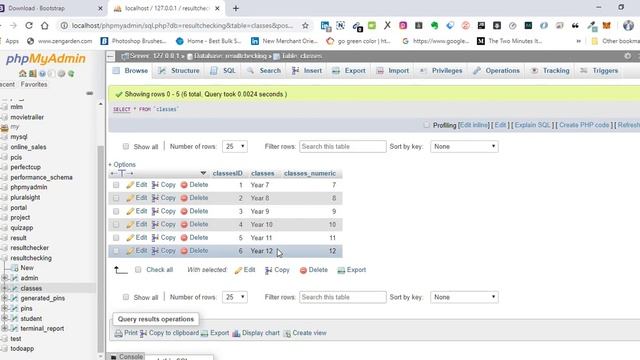Click the Copy icon for Year 10 row

point(155,224)
